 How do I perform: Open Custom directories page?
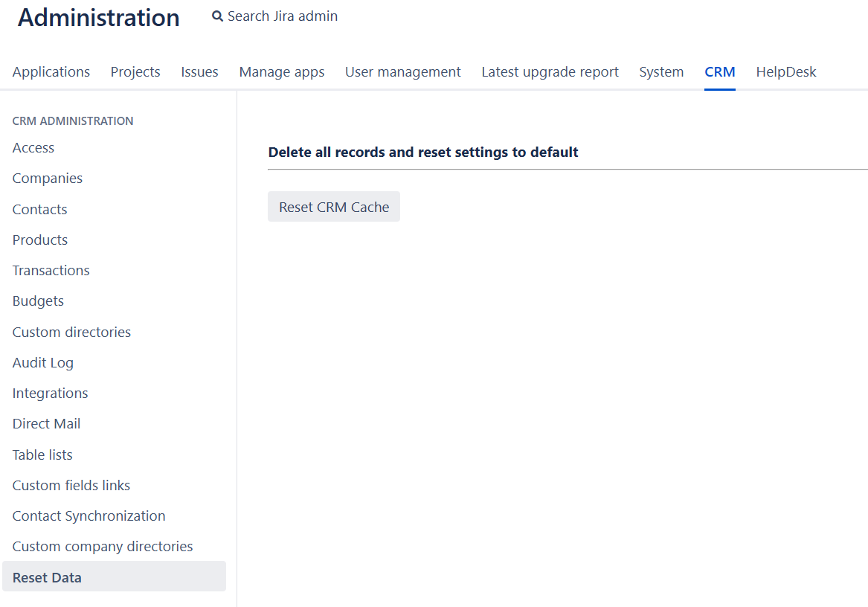pos(71,333)
